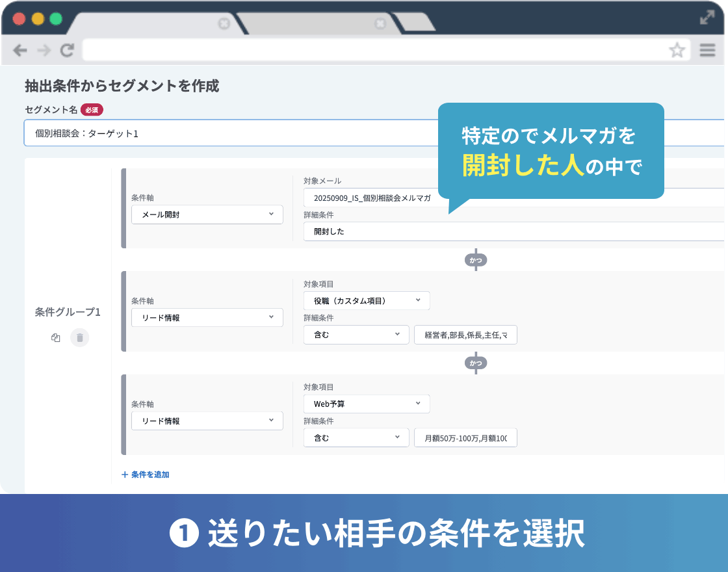Duplicate 条件グループ1 with the copy icon
The height and width of the screenshot is (572, 728).
point(56,338)
